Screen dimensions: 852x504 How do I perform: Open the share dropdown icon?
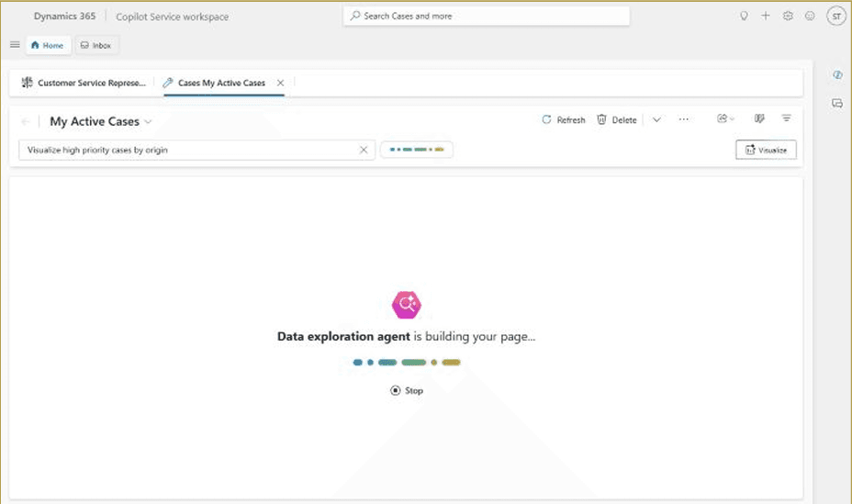725,118
